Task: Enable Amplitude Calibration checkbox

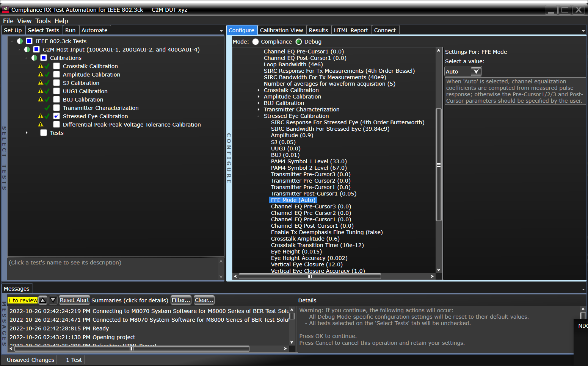Action: (56, 75)
